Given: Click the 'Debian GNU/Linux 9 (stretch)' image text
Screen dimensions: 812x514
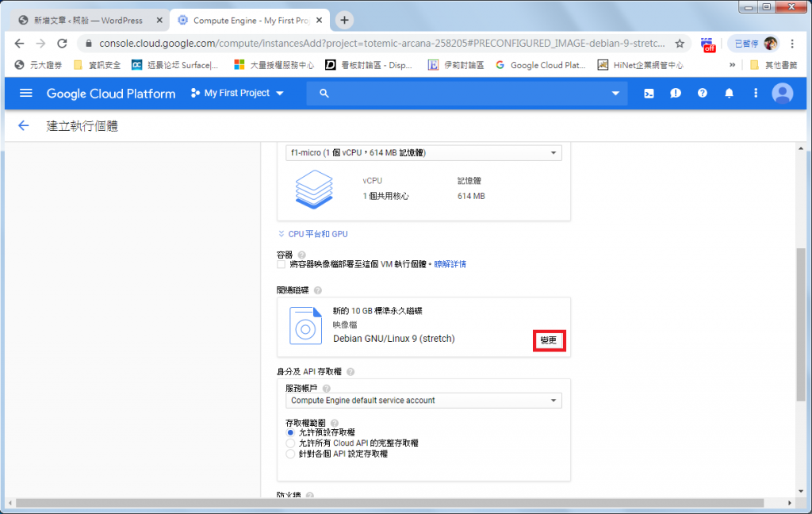Looking at the screenshot, I should (x=394, y=339).
